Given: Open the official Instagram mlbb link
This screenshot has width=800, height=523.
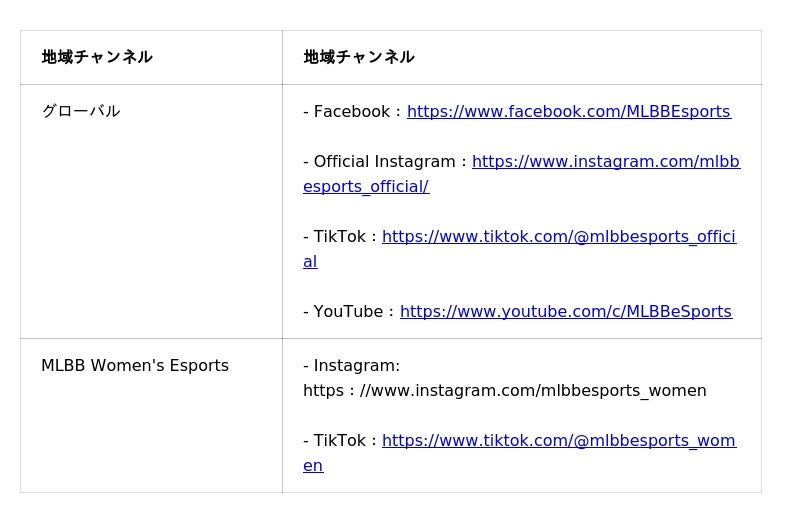Looking at the screenshot, I should tap(605, 162).
